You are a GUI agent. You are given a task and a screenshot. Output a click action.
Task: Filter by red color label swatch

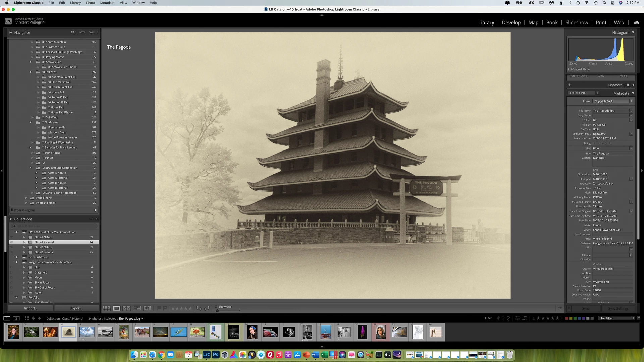(567, 318)
